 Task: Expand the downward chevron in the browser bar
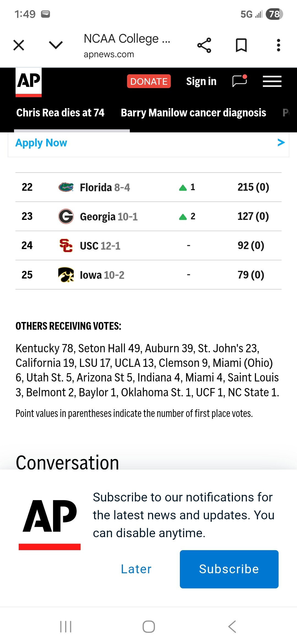click(56, 45)
